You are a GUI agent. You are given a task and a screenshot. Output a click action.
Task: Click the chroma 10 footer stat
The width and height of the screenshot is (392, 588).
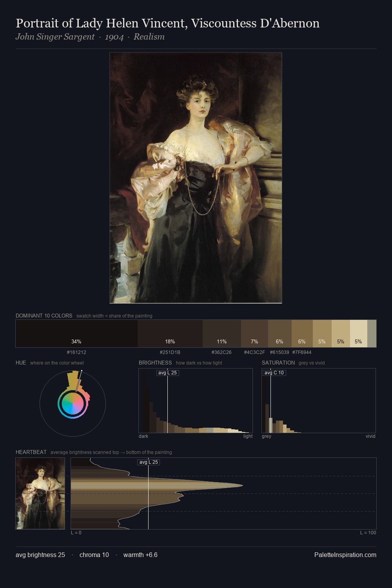(x=94, y=555)
